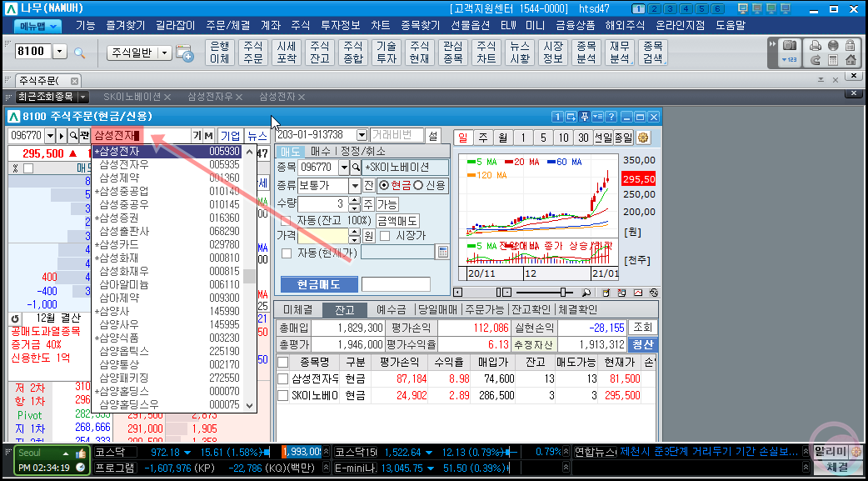Open the 은행이체 bank transfer toolbar button
This screenshot has height=481, width=868.
(x=220, y=52)
